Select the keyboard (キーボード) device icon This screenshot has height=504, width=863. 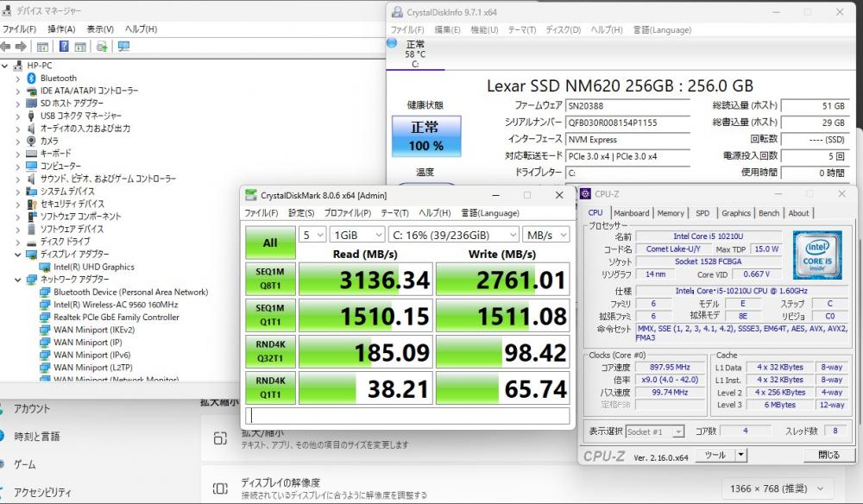click(x=31, y=154)
